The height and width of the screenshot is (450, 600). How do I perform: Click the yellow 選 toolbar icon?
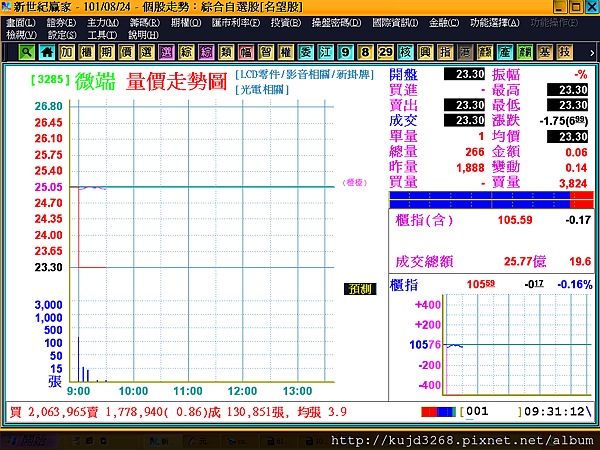pos(147,52)
